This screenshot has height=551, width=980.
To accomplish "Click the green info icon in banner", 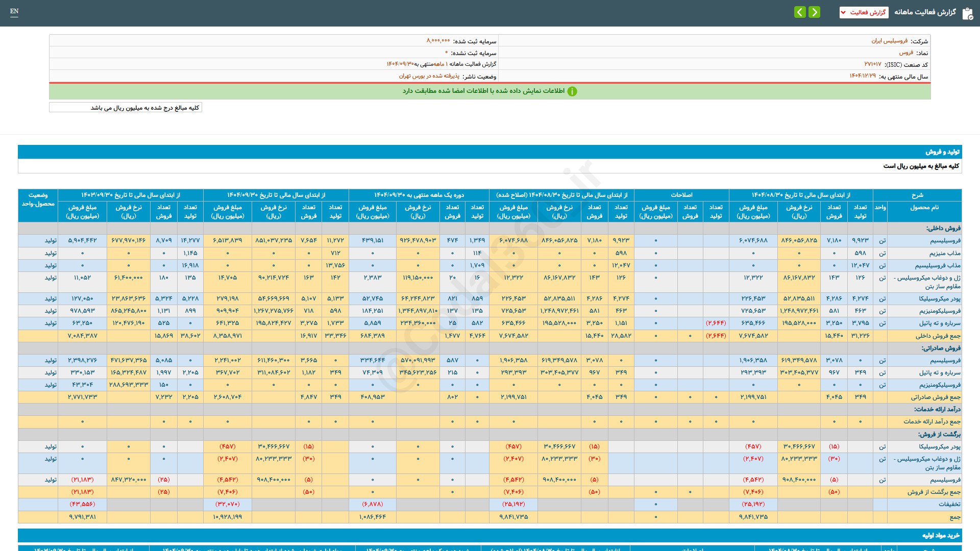I will click(x=572, y=91).
